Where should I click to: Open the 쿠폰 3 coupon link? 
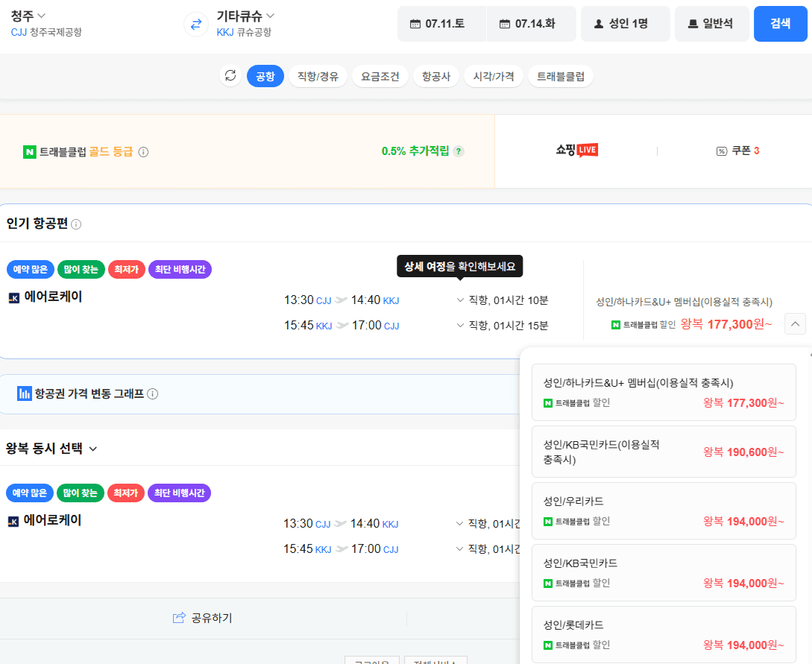click(x=738, y=151)
